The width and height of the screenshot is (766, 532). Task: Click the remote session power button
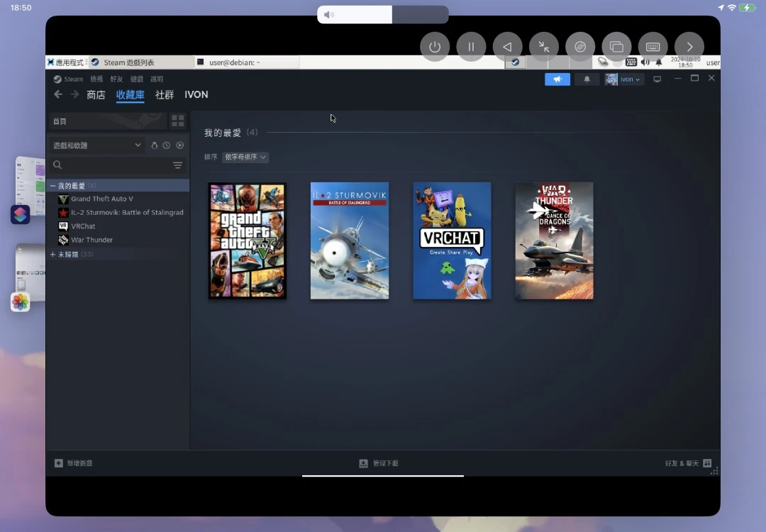435,47
